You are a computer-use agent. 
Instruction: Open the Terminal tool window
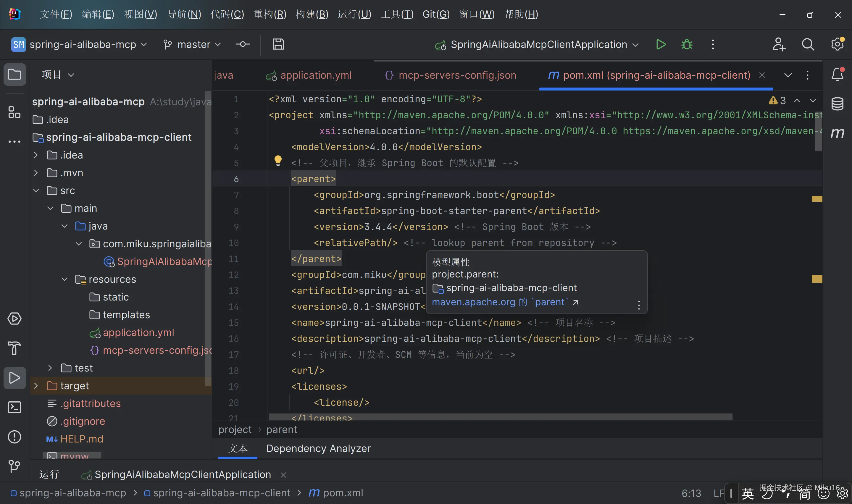[14, 407]
